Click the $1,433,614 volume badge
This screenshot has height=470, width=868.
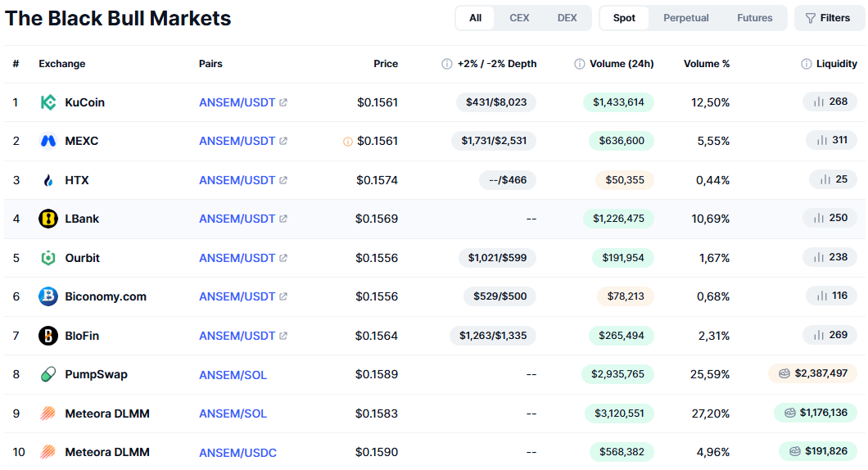coord(618,102)
